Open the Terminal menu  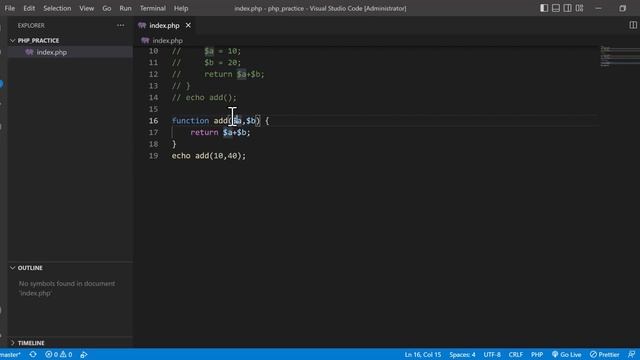pos(153,8)
